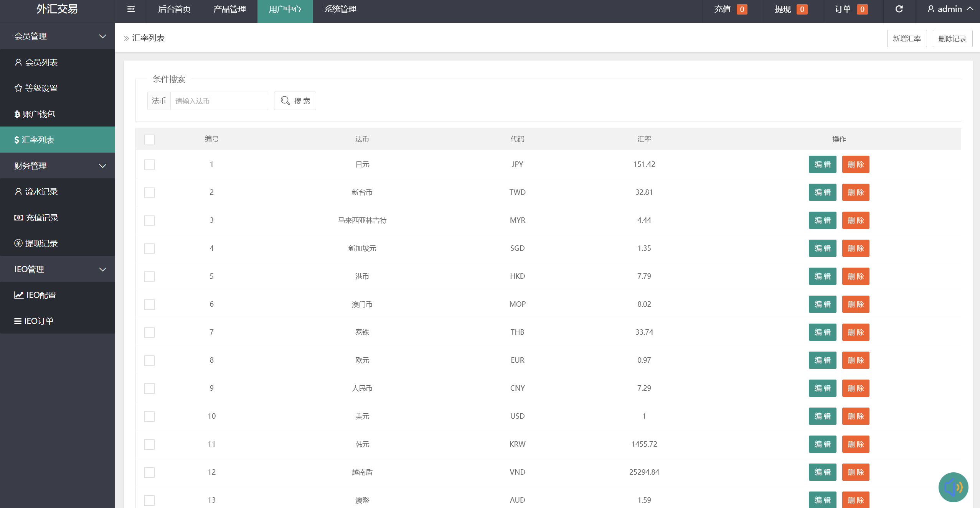
Task: Click the refresh icon in top bar
Action: 899,9
